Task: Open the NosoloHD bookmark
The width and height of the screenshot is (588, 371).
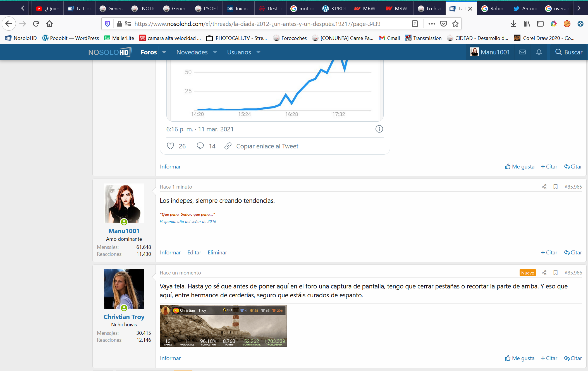Action: [x=21, y=38]
